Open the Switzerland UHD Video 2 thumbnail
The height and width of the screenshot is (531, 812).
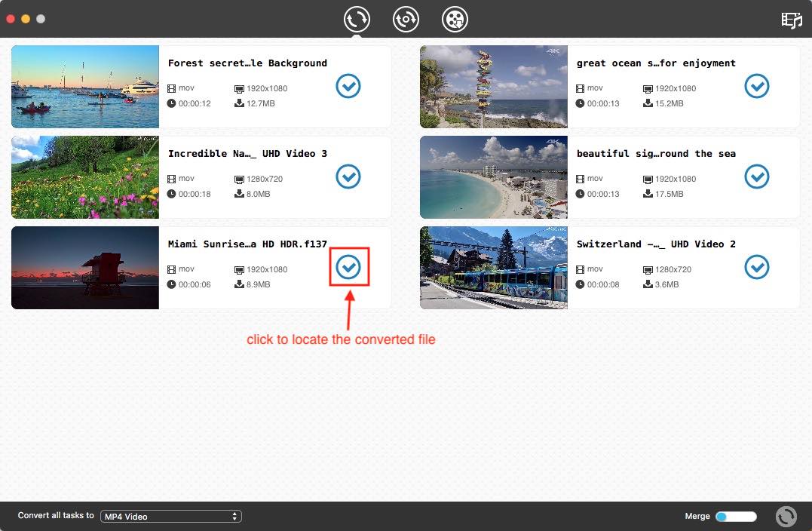[493, 268]
